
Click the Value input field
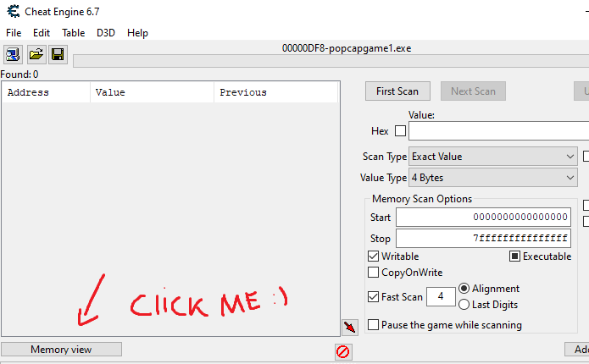click(499, 131)
